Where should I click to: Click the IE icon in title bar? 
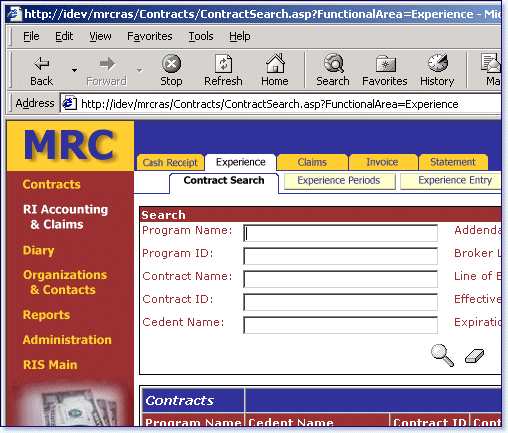[x=14, y=14]
